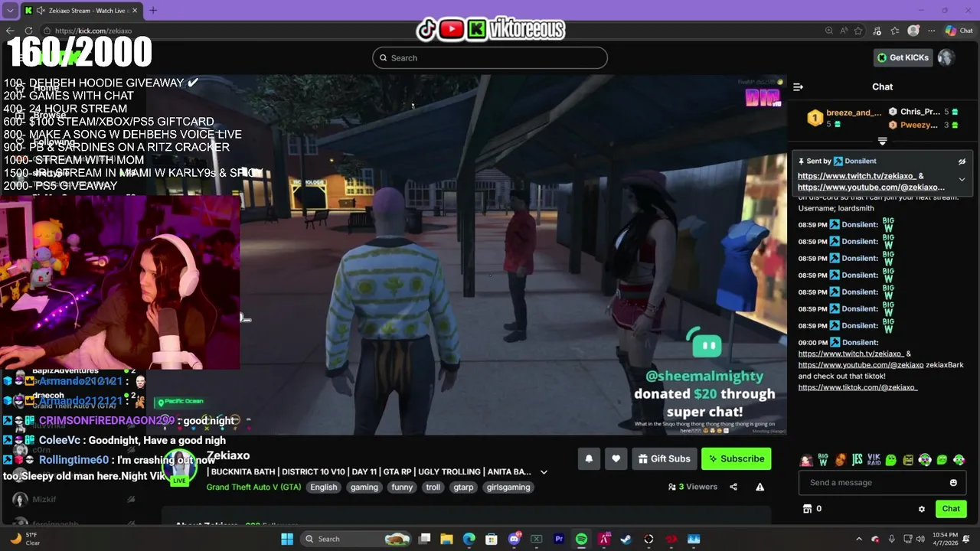Open the twitch.tv/zekiaxo_ link in pinned message
Image resolution: width=980 pixels, height=551 pixels.
(856, 176)
